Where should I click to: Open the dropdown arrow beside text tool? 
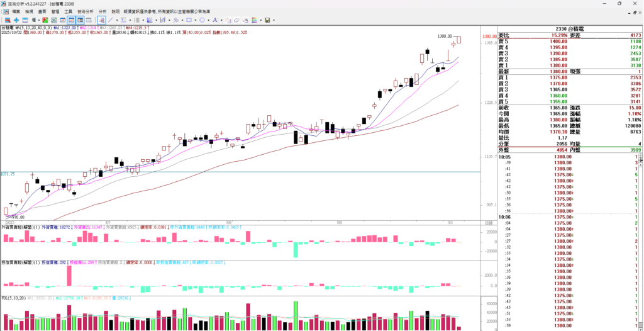point(221,20)
